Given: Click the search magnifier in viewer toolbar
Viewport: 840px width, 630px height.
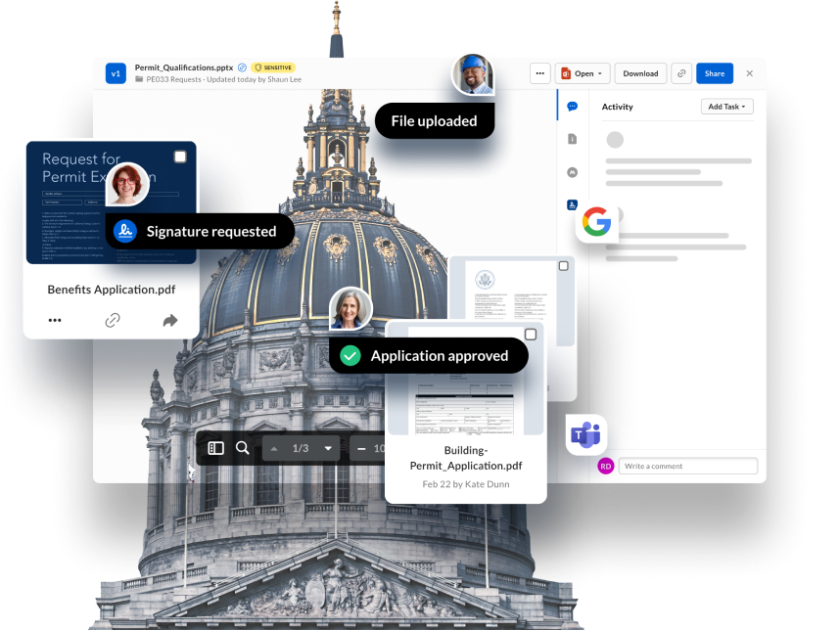Looking at the screenshot, I should [243, 448].
